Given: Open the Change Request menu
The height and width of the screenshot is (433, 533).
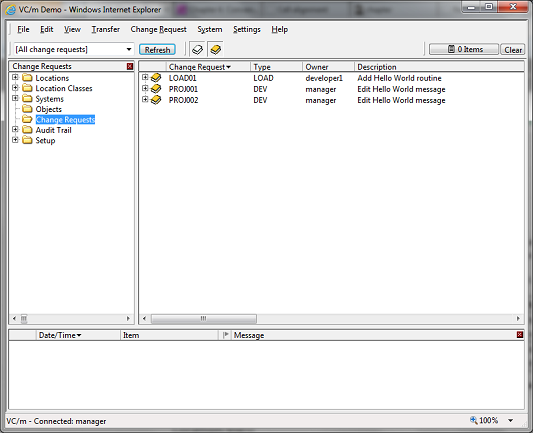Looking at the screenshot, I should point(158,30).
